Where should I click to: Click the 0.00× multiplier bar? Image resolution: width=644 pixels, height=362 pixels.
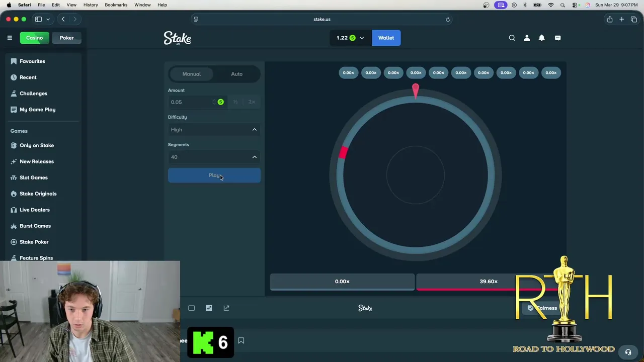(342, 282)
